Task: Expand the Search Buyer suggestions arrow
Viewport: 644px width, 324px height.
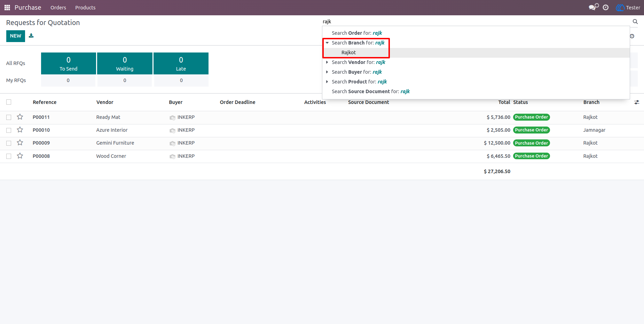Action: point(327,72)
